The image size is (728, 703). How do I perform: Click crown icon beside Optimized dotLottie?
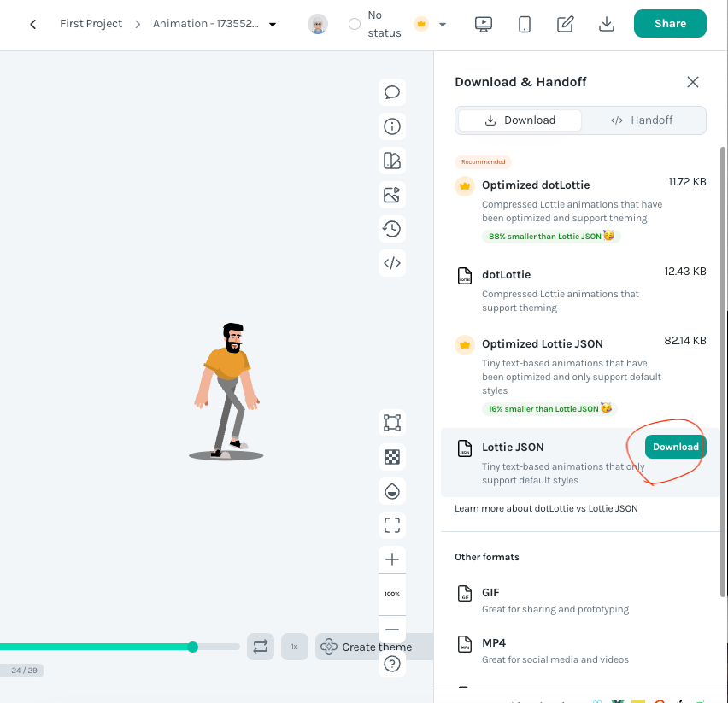click(464, 186)
